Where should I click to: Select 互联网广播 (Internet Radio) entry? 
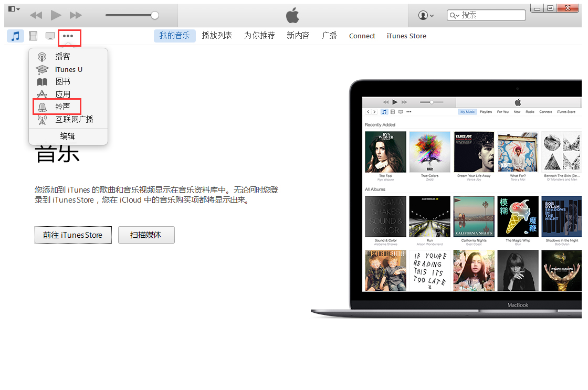[x=74, y=120]
